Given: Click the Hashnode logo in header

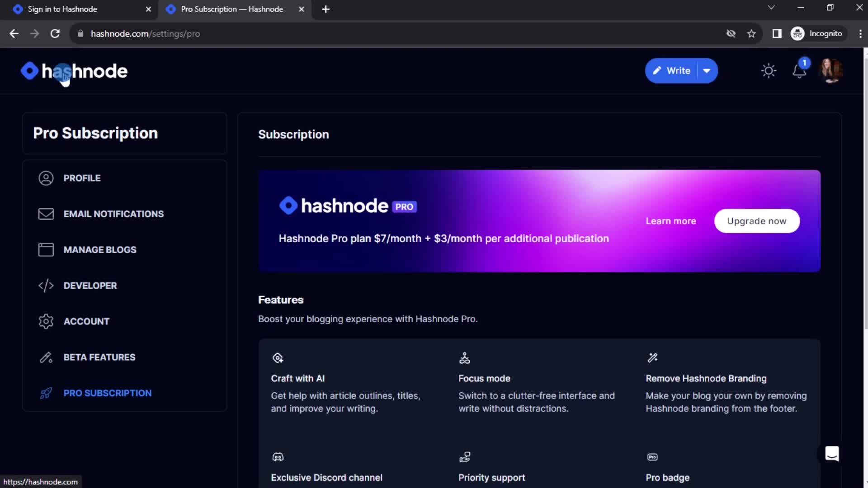Looking at the screenshot, I should pos(74,71).
